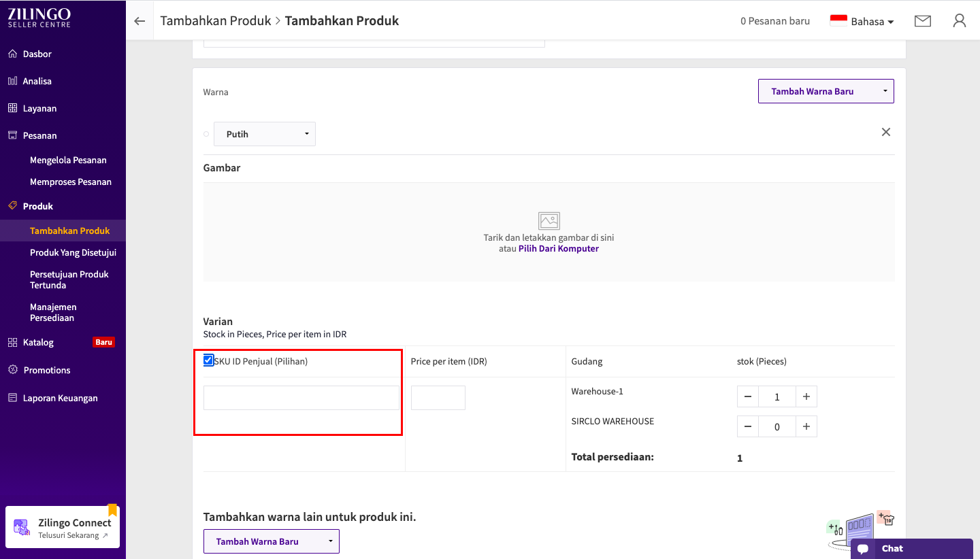
Task: Open the Putih color dropdown
Action: click(265, 134)
